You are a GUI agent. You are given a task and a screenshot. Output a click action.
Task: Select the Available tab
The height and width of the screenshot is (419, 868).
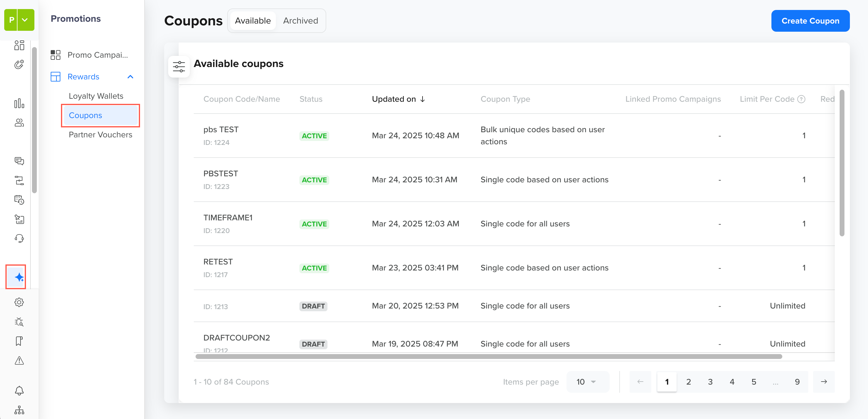[253, 21]
